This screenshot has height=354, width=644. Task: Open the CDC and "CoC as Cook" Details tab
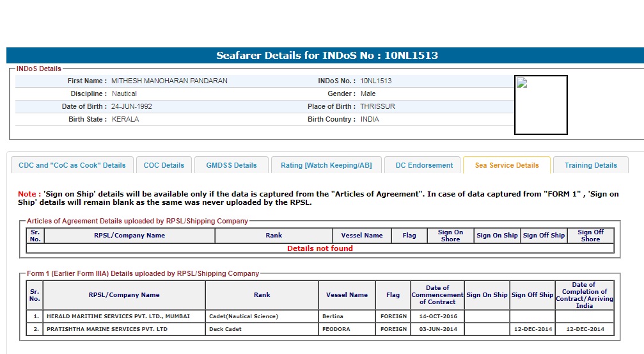[72, 165]
